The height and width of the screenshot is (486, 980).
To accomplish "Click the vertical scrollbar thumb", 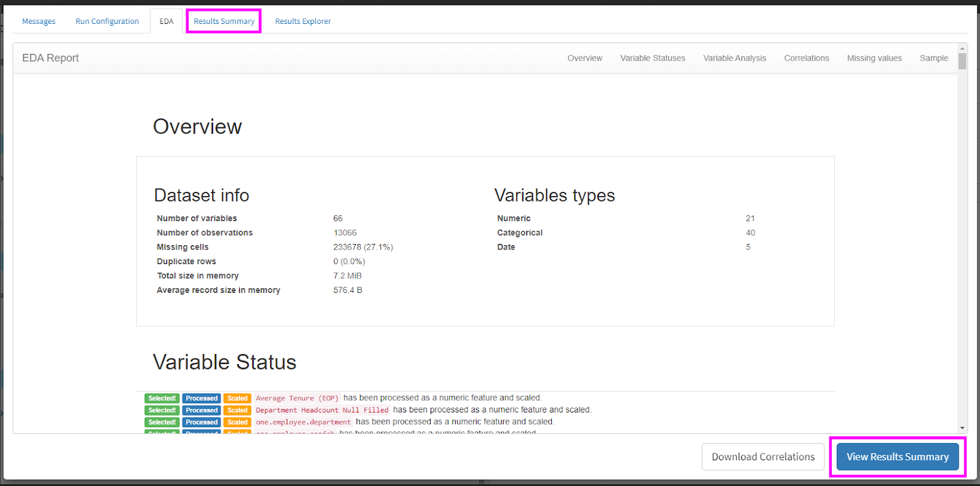I will (962, 61).
